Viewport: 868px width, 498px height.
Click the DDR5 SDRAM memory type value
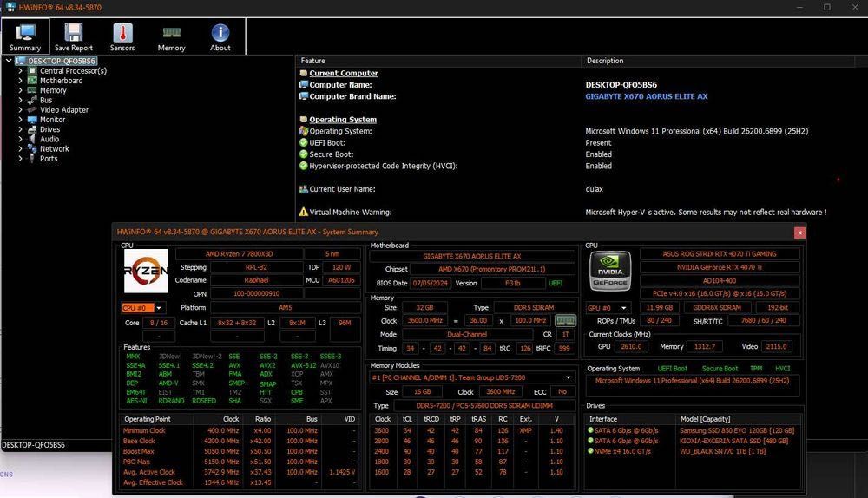534,308
